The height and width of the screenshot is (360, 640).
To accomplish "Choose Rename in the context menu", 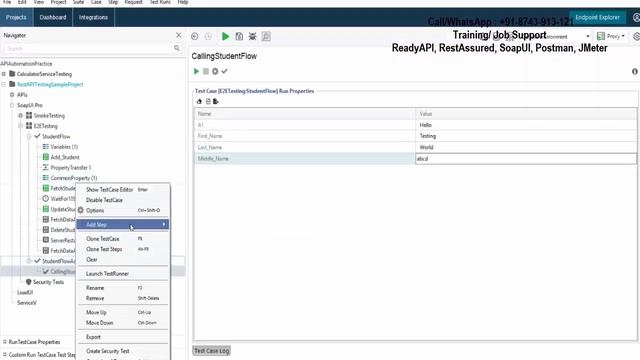I will (122, 288).
